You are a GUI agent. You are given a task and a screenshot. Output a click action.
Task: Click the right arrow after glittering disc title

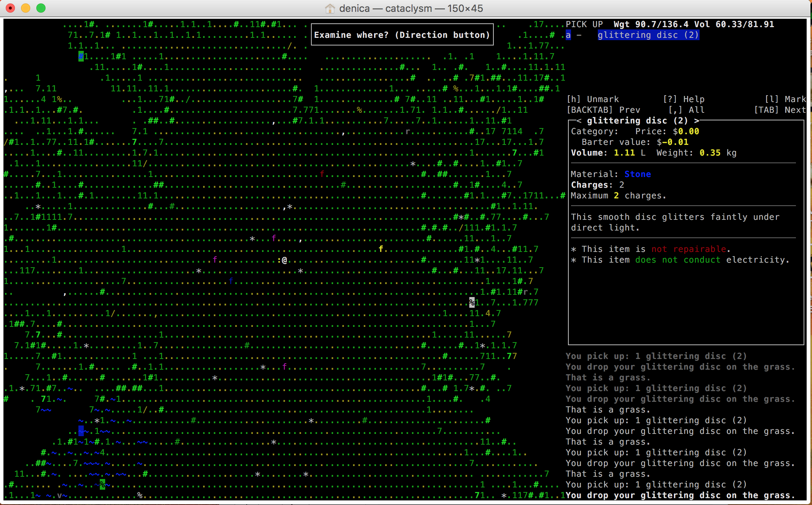point(697,120)
